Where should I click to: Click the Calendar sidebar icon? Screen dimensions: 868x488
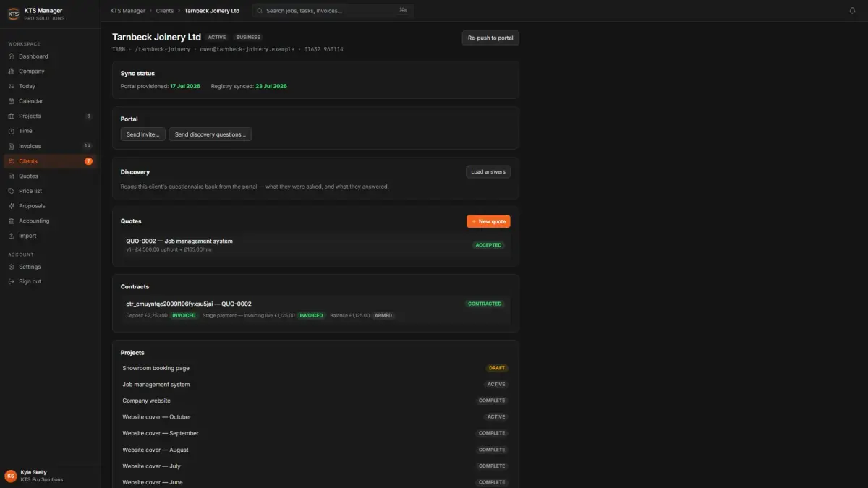point(12,101)
